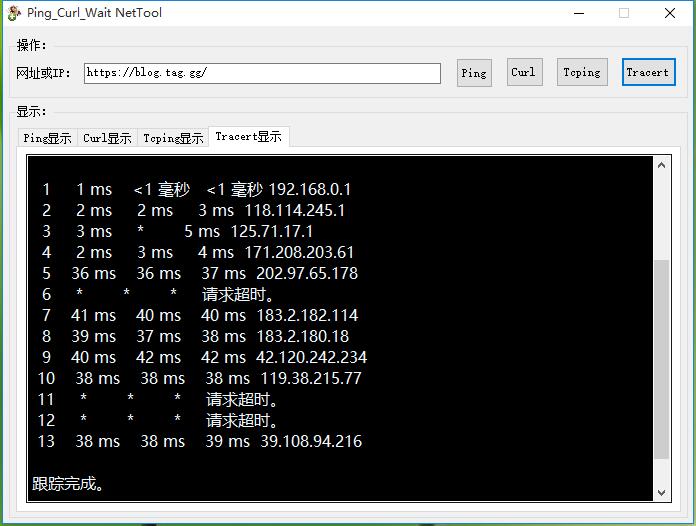
Task: Launch the Tracert route trace
Action: (x=648, y=72)
